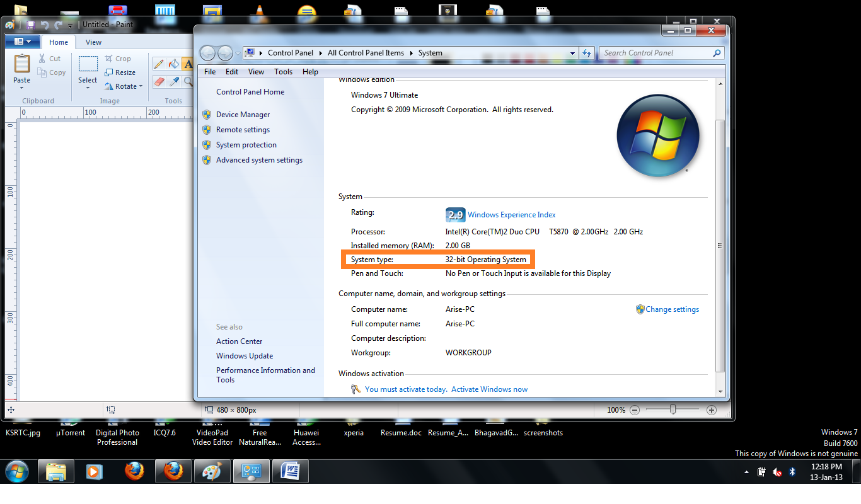This screenshot has height=504, width=861.
Task: Click the Copy button in Paint's Clipboard group
Action: [x=51, y=72]
